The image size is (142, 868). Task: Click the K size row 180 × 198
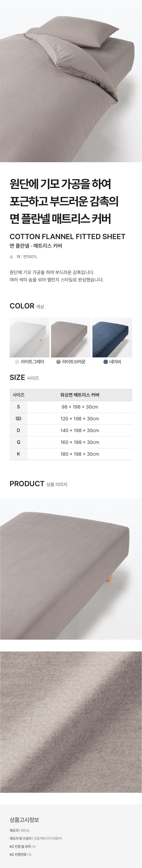79,454
